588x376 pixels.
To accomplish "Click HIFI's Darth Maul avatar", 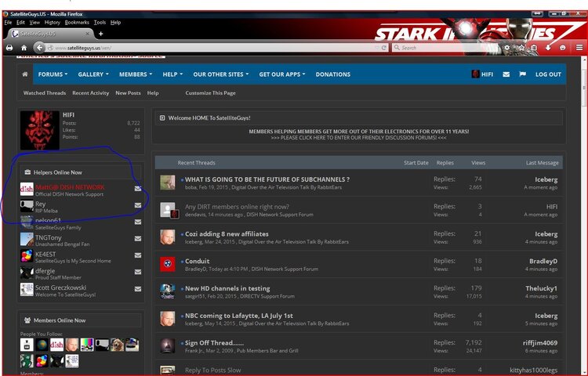I will [40, 130].
